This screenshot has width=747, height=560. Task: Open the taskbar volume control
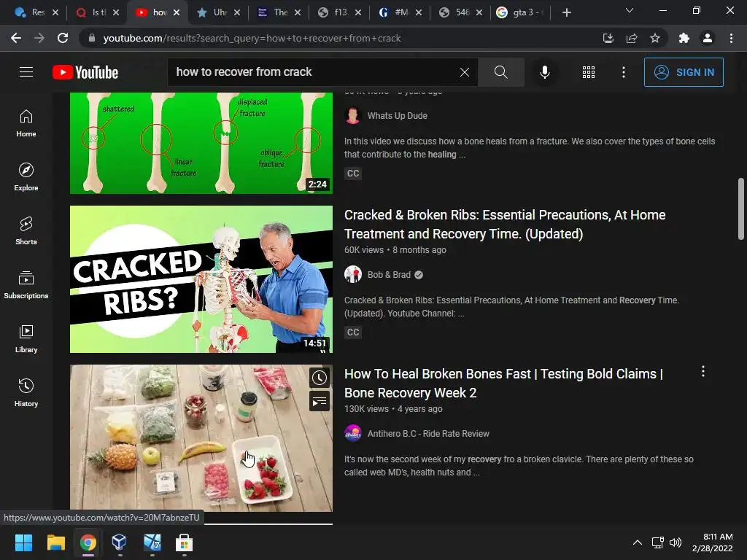point(676,542)
